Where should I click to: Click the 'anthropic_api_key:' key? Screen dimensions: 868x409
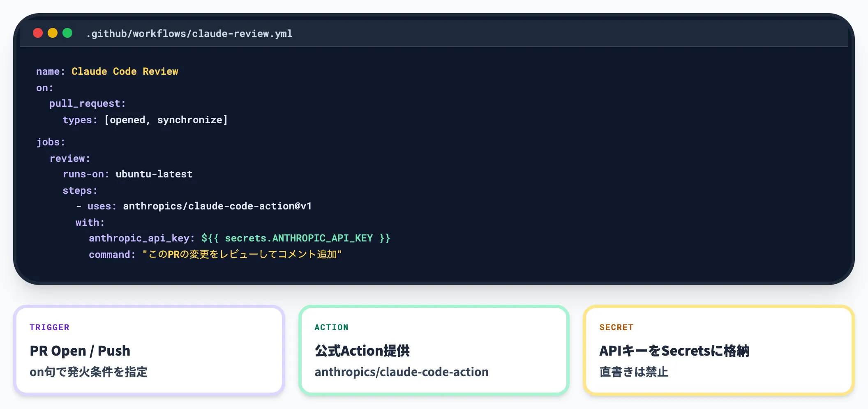tap(142, 239)
